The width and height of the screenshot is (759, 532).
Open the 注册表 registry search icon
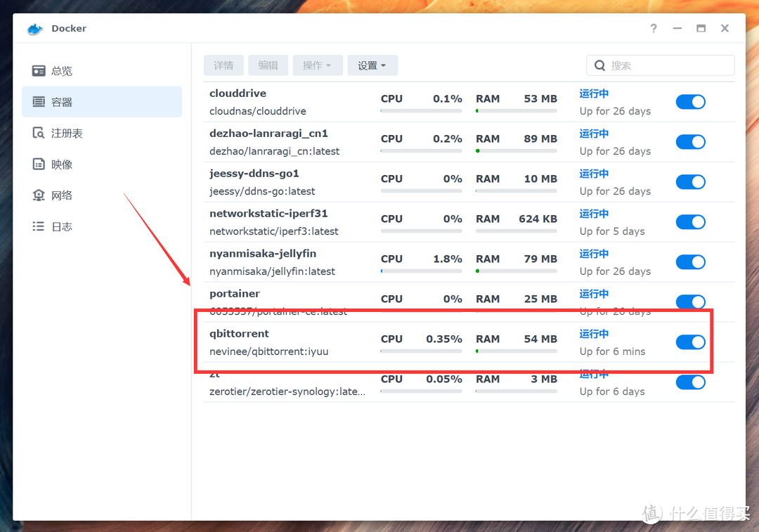click(x=39, y=133)
